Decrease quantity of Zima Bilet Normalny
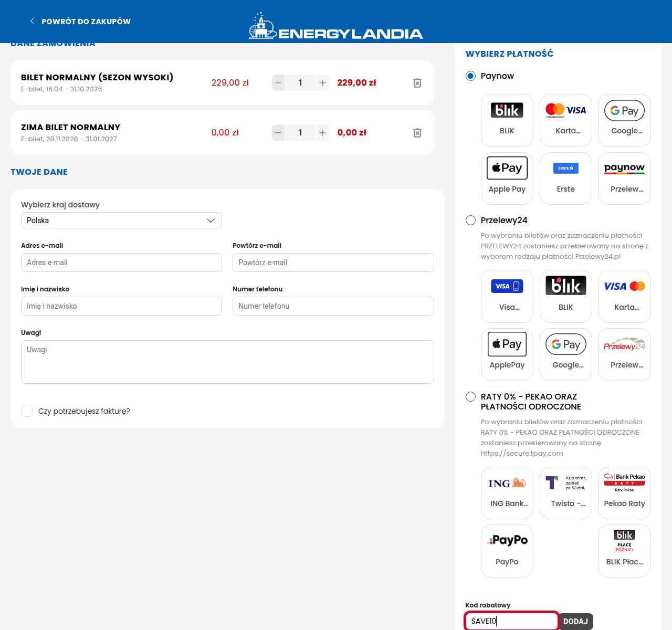Viewport: 672px width, 630px height. [278, 133]
